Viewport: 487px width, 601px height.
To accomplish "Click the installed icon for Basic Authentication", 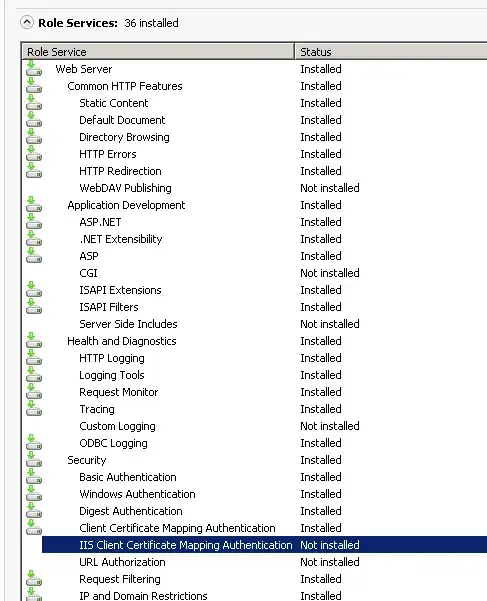I will [x=34, y=477].
